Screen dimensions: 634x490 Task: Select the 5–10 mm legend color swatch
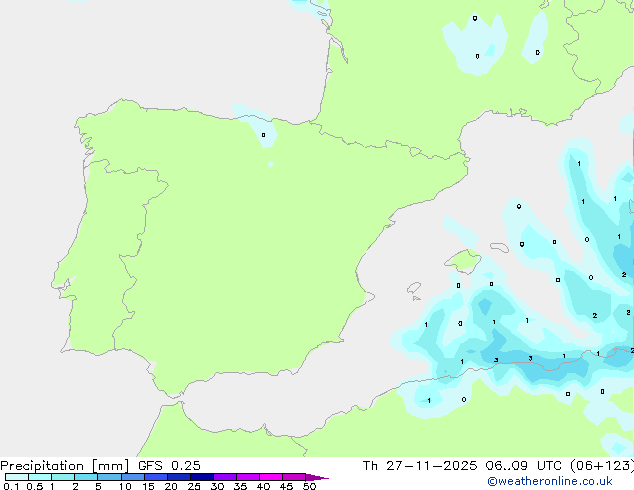point(109,477)
